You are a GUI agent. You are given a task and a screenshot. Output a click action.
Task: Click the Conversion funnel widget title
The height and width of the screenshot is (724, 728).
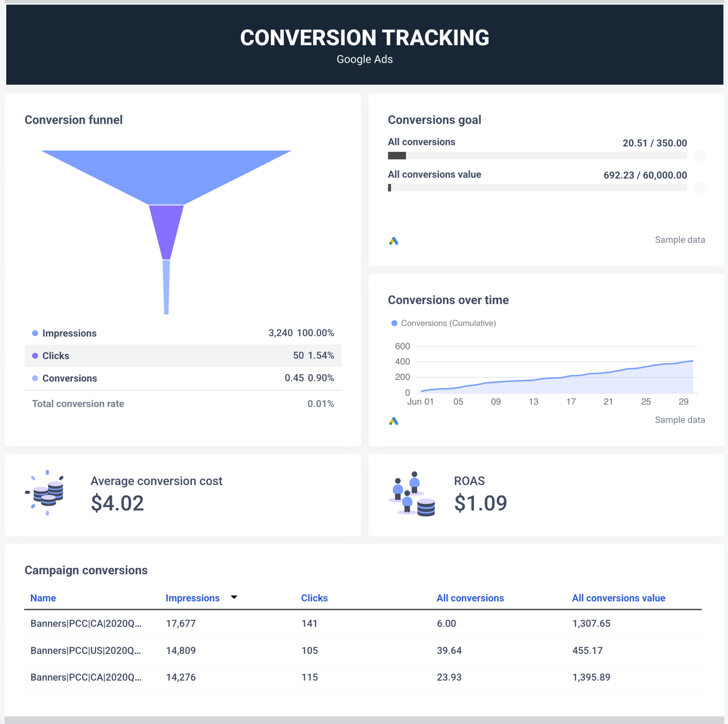tap(74, 120)
